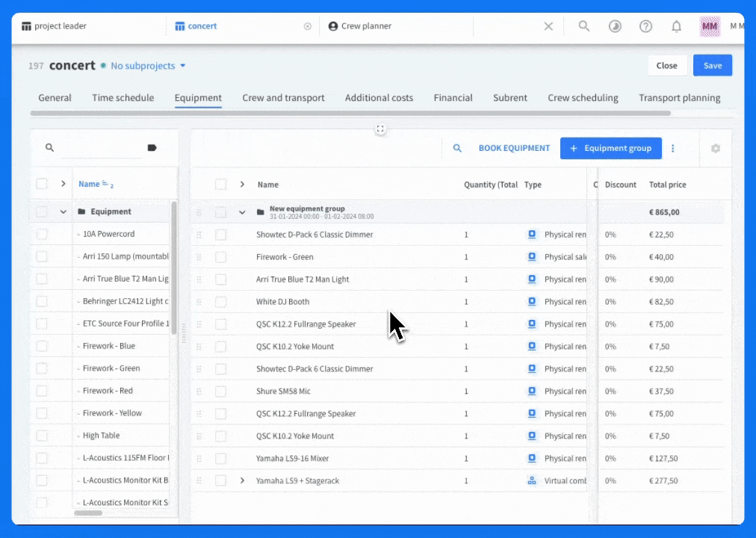The image size is (756, 538).
Task: Click the search icon beside Book Equipment
Action: coord(457,149)
